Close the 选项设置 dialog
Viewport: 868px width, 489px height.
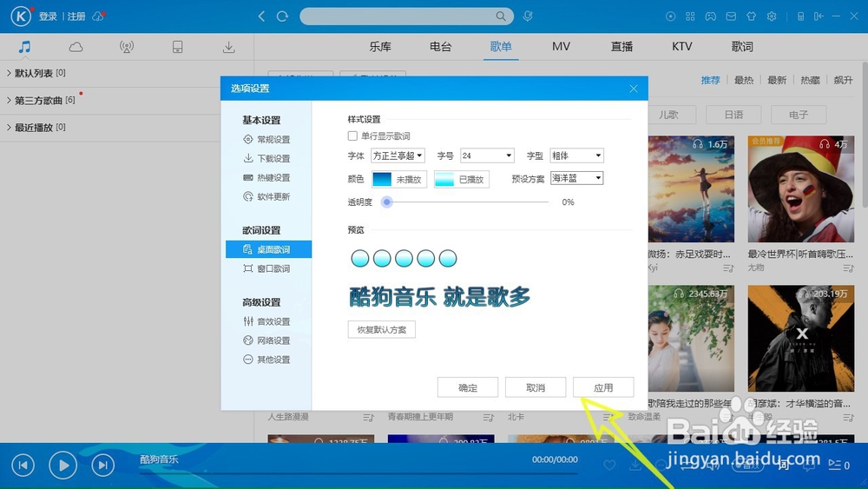(634, 89)
